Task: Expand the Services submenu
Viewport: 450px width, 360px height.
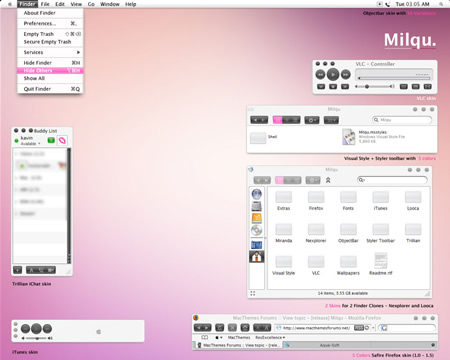Action: click(50, 52)
